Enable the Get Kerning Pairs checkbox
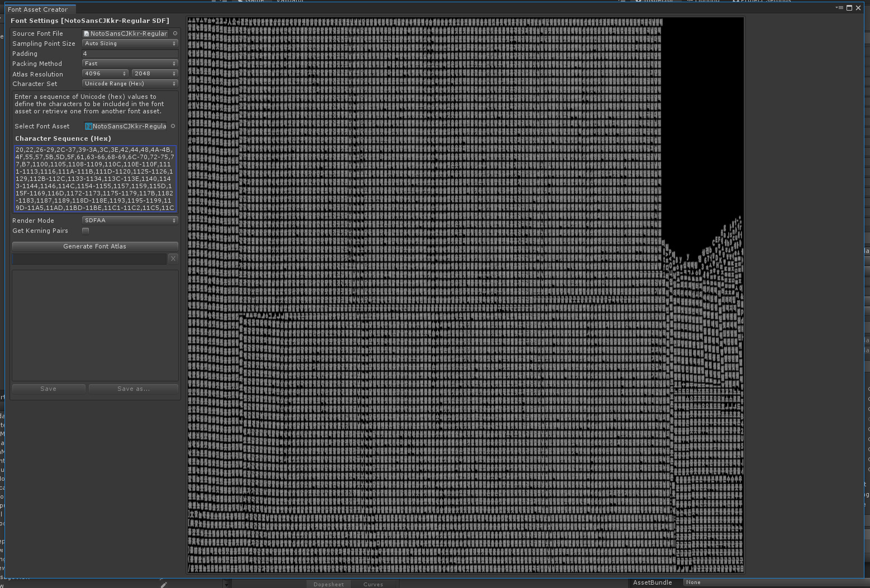This screenshot has width=870, height=588. (85, 231)
